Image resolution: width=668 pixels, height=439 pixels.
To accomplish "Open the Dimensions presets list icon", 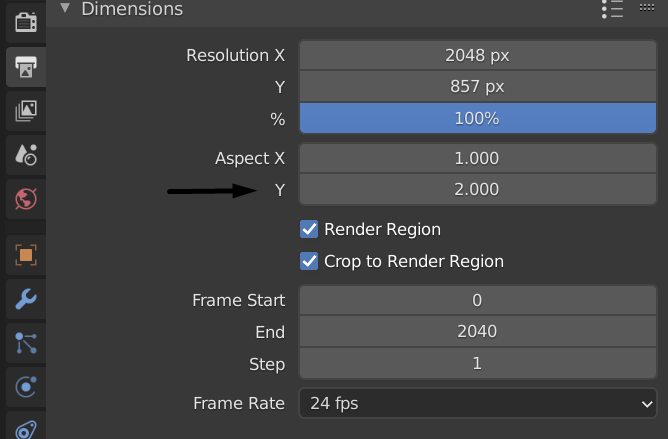I will click(612, 9).
